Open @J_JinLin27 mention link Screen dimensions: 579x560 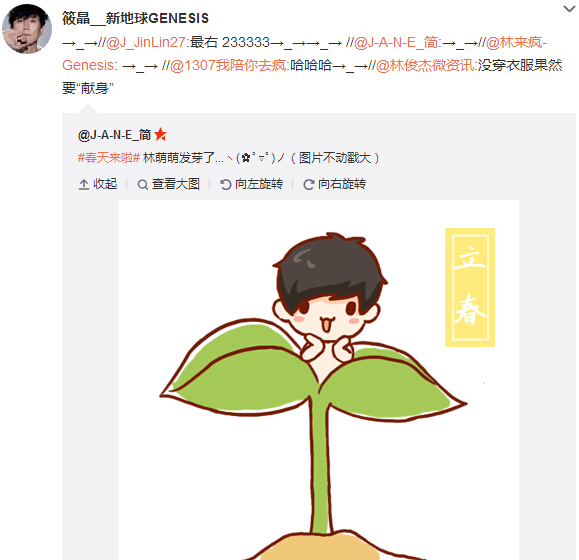146,42
